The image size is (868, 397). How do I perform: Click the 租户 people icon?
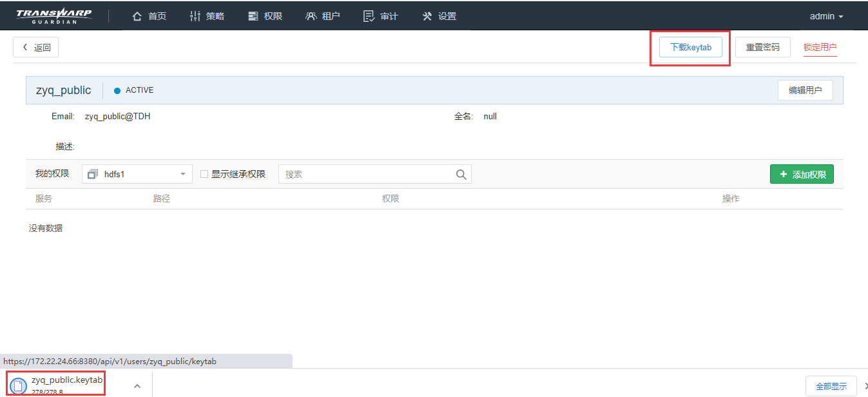point(311,16)
